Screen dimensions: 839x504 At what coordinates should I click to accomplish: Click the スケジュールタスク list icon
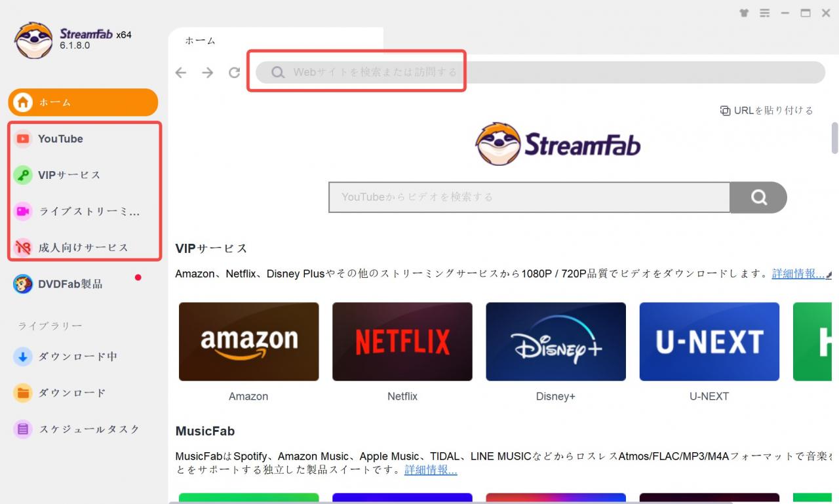(x=23, y=429)
